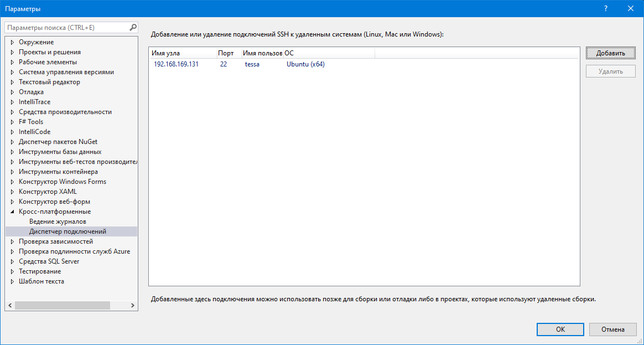Expand the Диспетчер пакетов NuGet node
644x345 pixels.
12,142
